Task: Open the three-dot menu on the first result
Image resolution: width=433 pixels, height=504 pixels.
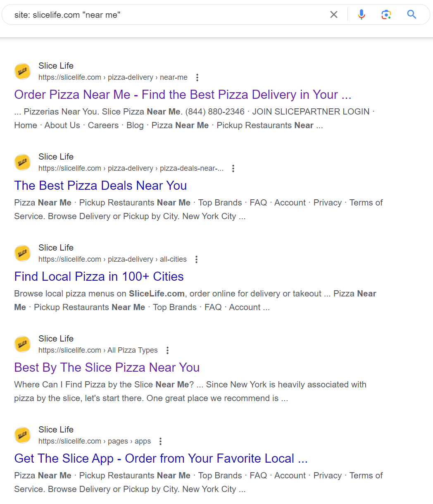Action: 197,77
